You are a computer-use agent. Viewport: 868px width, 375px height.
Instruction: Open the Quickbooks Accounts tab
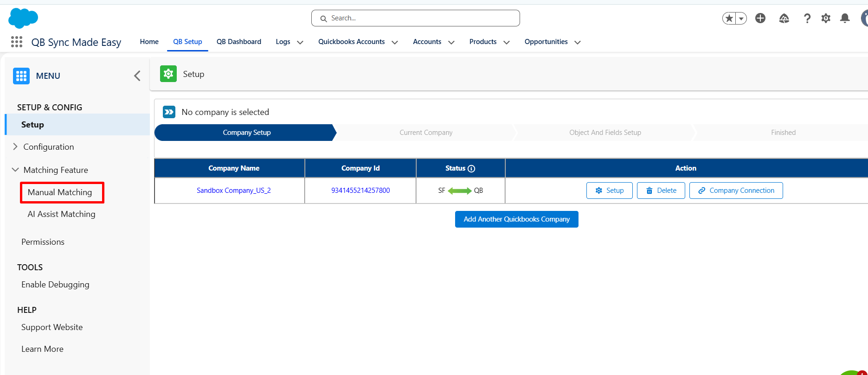(352, 42)
